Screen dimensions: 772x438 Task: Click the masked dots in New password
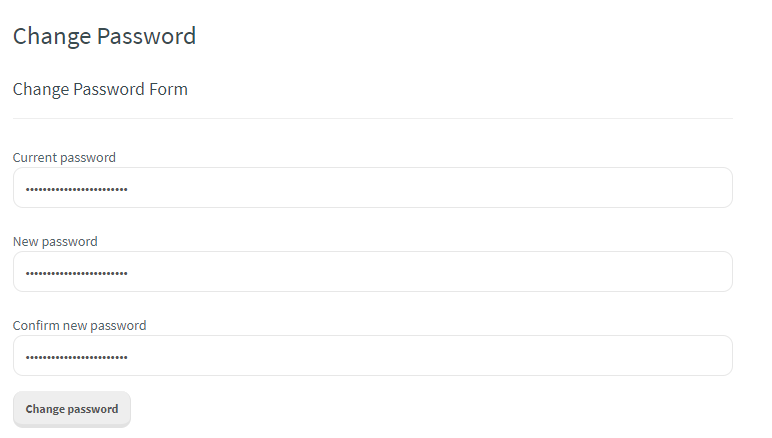77,273
